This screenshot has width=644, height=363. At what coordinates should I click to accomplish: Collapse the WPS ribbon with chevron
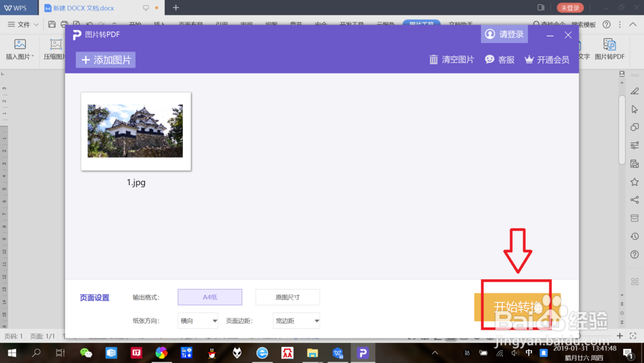pyautogui.click(x=633, y=25)
